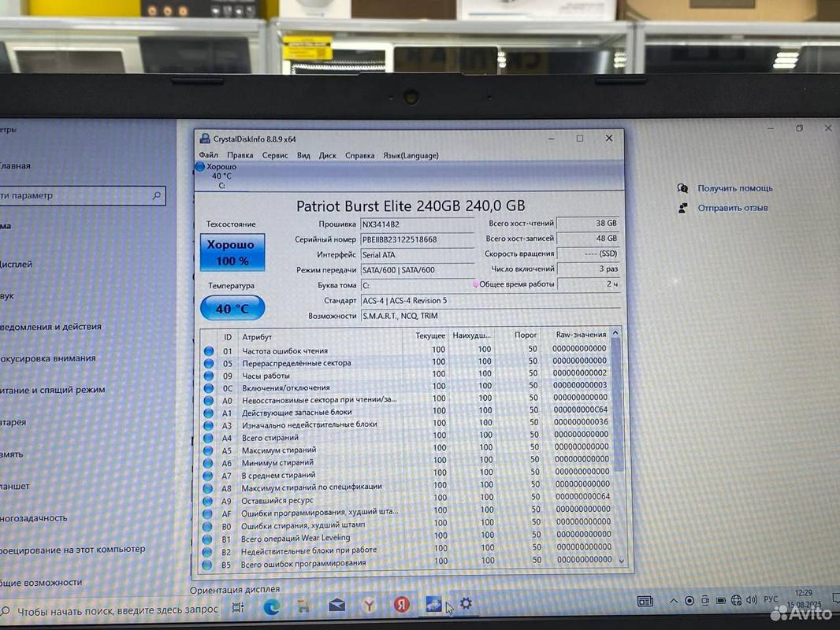Open the Settings gear icon on the taskbar
Viewport: 840px width, 630px height.
pyautogui.click(x=466, y=603)
